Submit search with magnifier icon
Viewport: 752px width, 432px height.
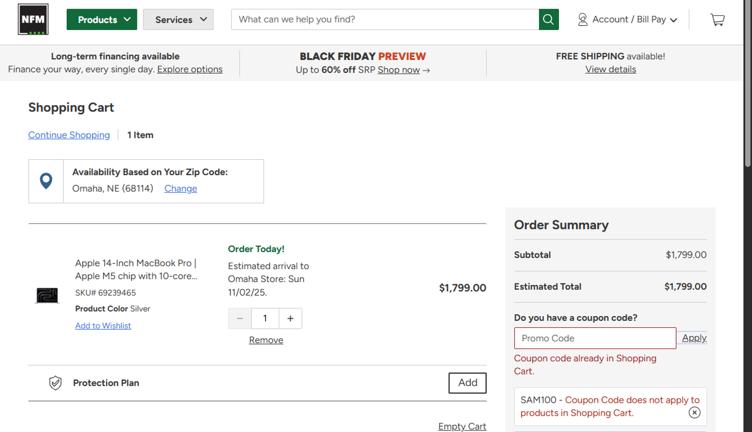[x=549, y=20]
